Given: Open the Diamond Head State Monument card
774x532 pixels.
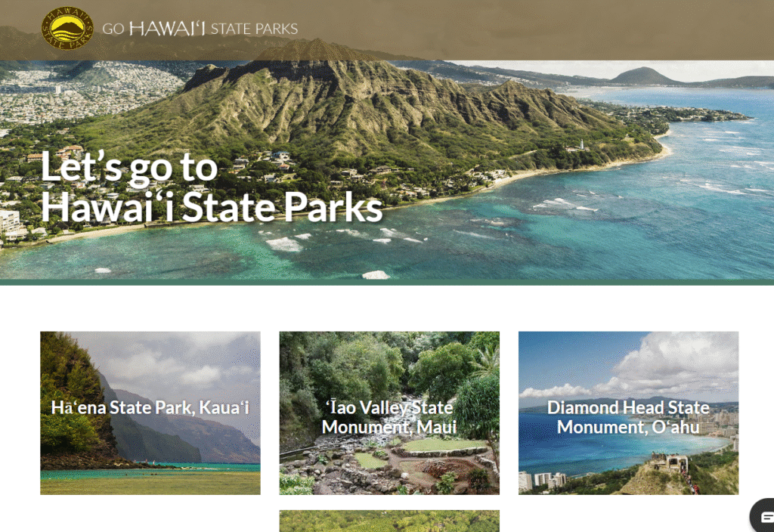Looking at the screenshot, I should [x=628, y=413].
